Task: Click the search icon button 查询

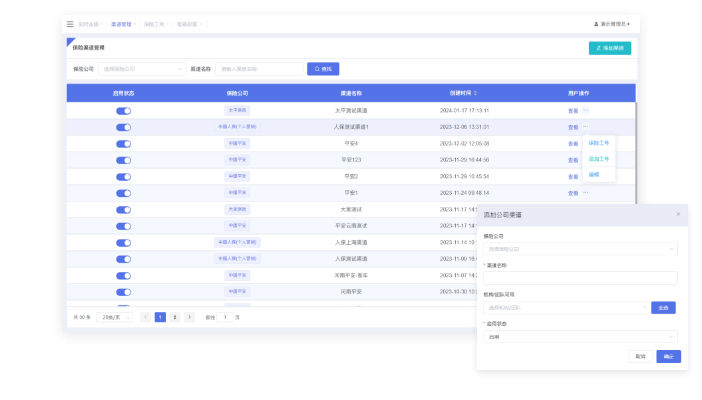Action: point(323,69)
